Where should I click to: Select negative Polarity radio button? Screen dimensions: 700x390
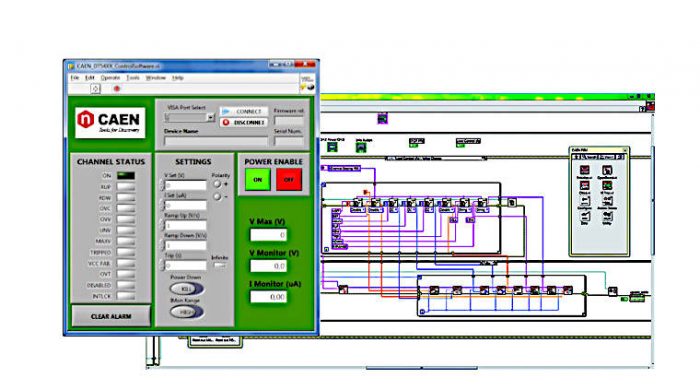tap(217, 196)
